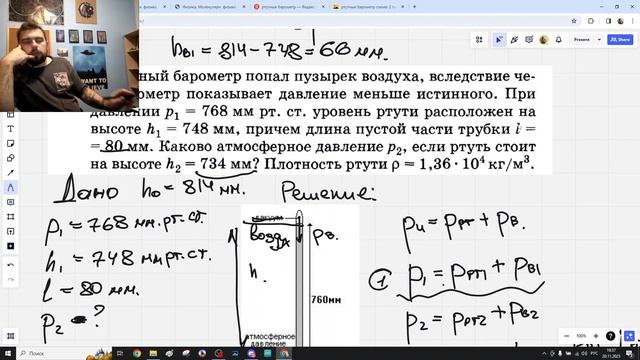Open the reactions celebration icon
This screenshot has height=360, width=640.
(x=514, y=40)
